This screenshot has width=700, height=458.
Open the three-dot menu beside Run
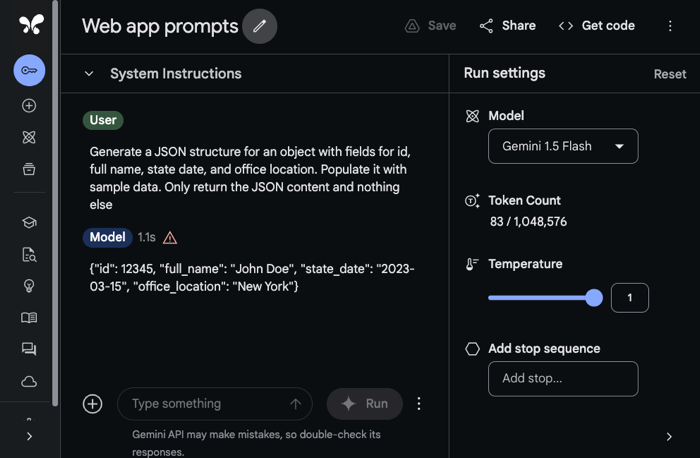(x=419, y=404)
